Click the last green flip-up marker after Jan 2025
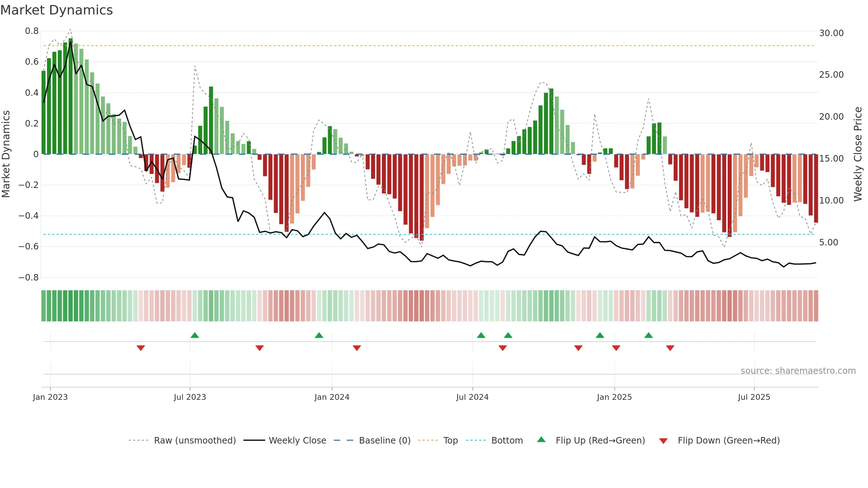This screenshot has height=488, width=868. [648, 335]
